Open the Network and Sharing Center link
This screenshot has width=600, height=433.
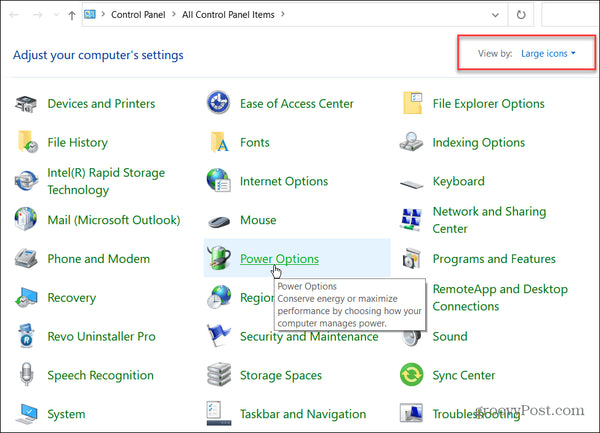pos(489,220)
